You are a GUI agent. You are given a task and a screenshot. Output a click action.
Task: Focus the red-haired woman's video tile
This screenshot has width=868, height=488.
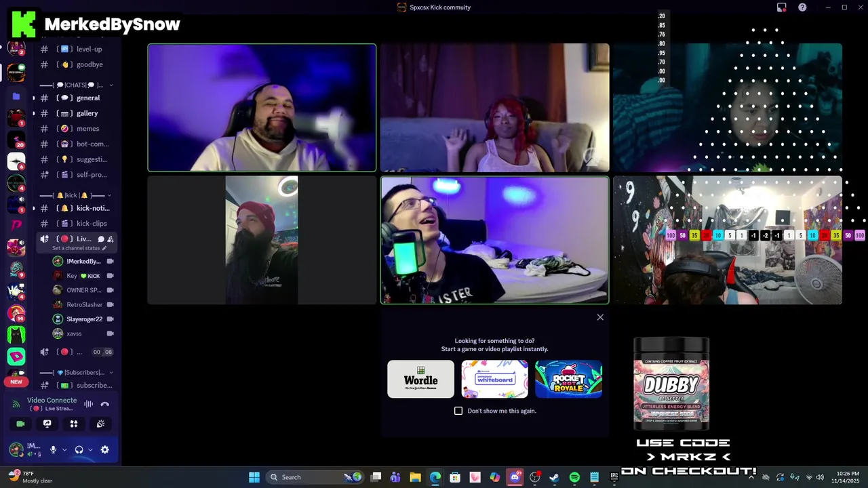coord(495,108)
